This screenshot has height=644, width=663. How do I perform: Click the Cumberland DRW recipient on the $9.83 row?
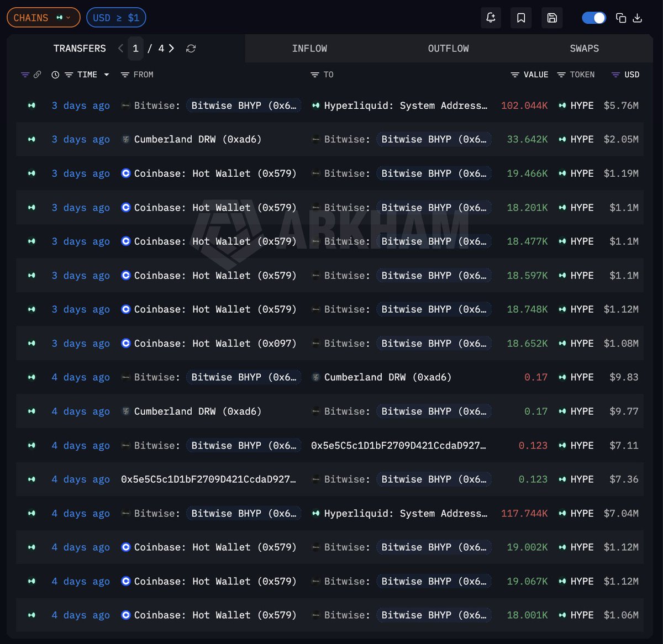pos(387,377)
